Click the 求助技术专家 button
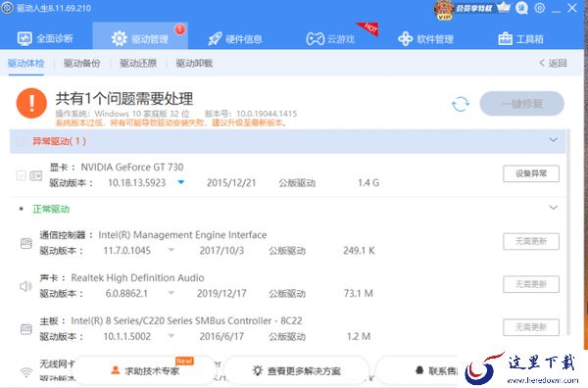 (145, 370)
